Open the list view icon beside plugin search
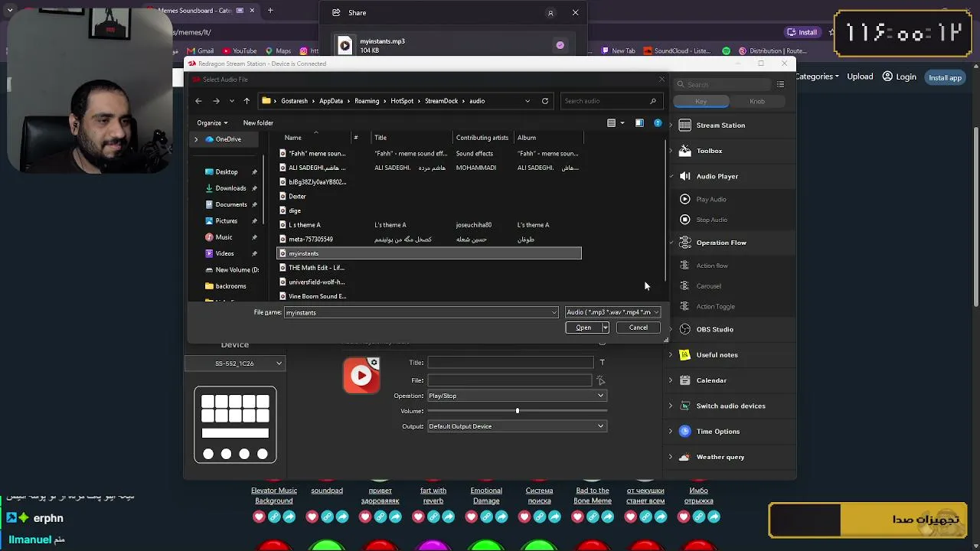Viewport: 980px width, 551px height. (780, 84)
